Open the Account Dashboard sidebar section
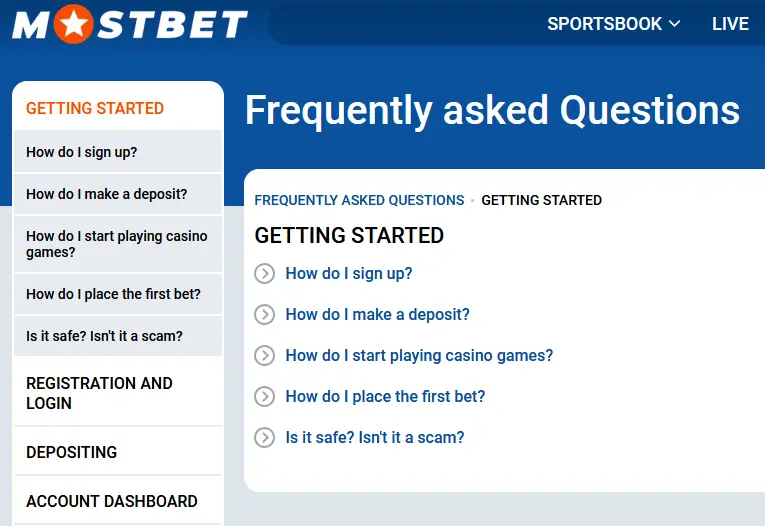The height and width of the screenshot is (526, 765). click(x=112, y=501)
